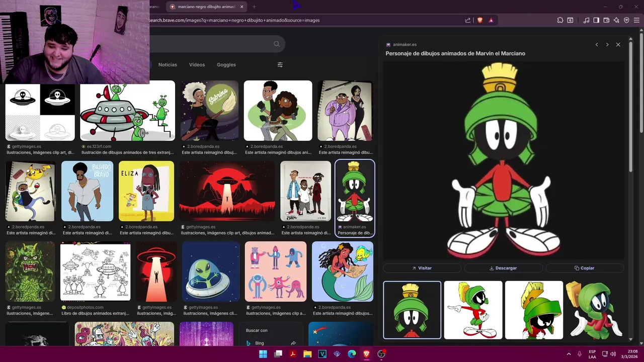Open the three green aliens UFO thumbnail

(x=128, y=111)
